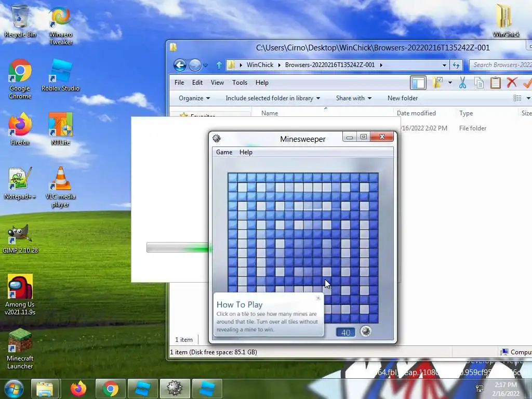Click the 'File folder' type cell
The image size is (532, 399).
coord(473,128)
